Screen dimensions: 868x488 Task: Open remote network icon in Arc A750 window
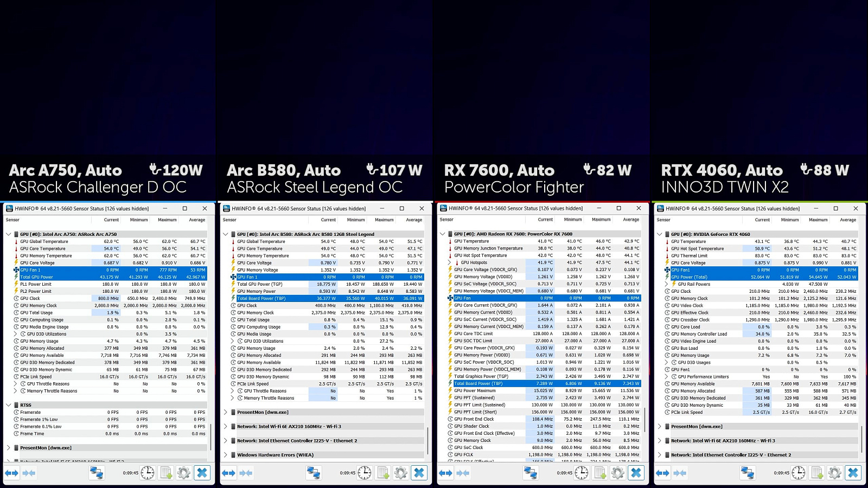[97, 473]
